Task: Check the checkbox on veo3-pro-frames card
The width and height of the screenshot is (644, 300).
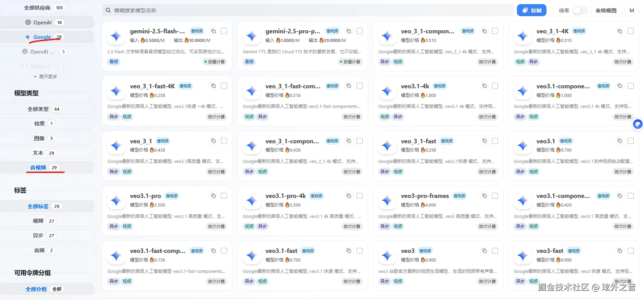Action: click(495, 196)
